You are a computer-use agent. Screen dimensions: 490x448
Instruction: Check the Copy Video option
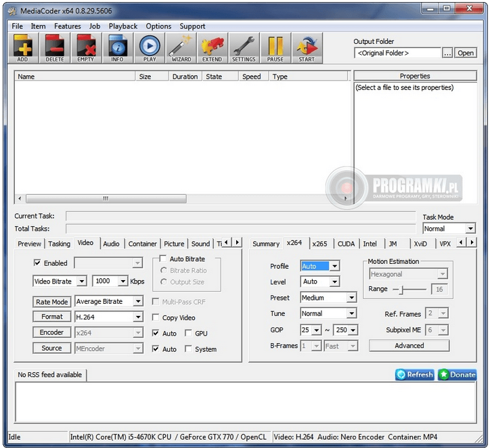(x=155, y=317)
